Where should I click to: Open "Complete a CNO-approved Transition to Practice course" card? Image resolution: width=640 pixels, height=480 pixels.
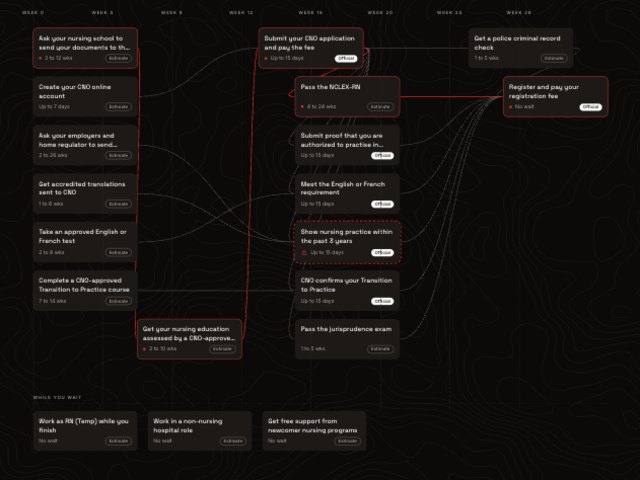point(85,291)
